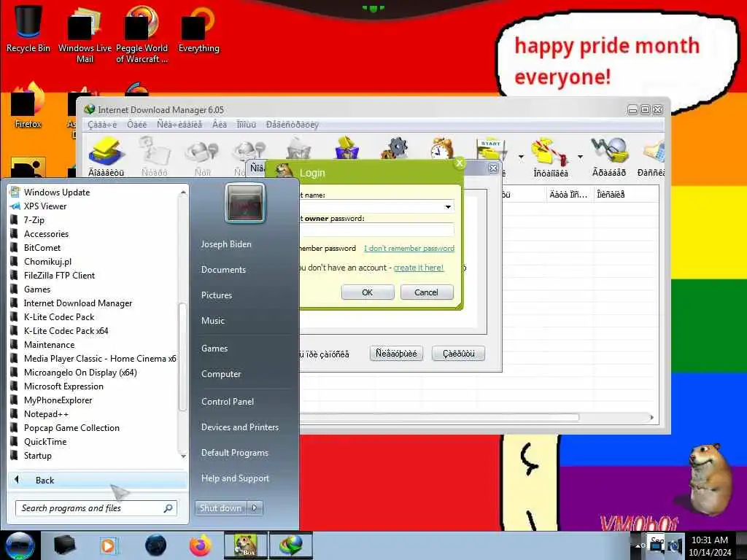
Task: Select the Windows Live Mail desktop icon
Action: pos(85,24)
